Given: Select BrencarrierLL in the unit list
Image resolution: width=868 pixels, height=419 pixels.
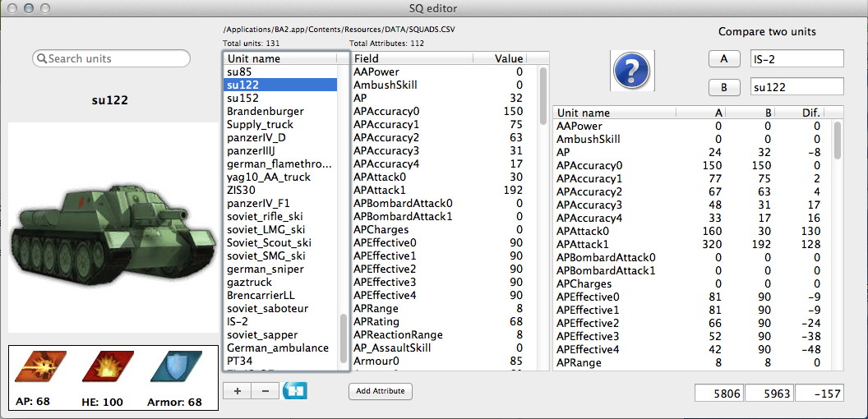Looking at the screenshot, I should (x=280, y=296).
